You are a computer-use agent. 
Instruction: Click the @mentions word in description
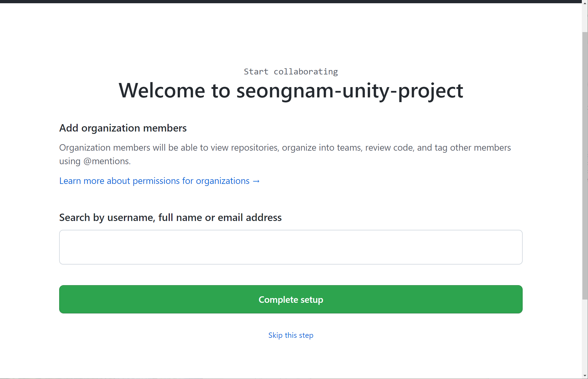[107, 161]
